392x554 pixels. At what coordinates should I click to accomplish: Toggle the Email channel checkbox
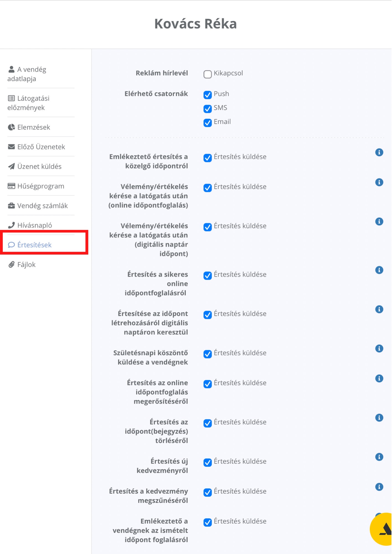point(207,122)
